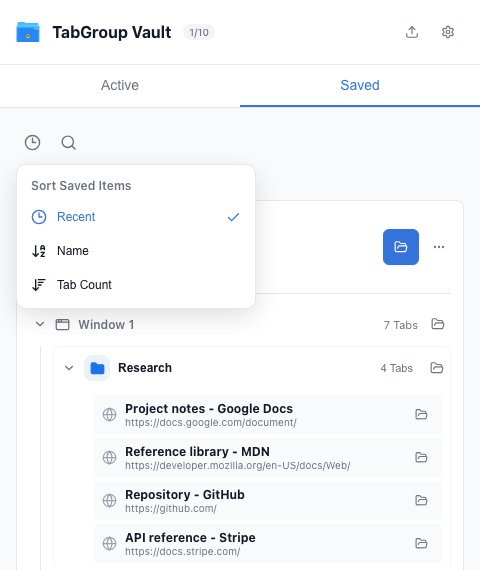Switch to the Active tab
This screenshot has height=570, width=480.
120,85
